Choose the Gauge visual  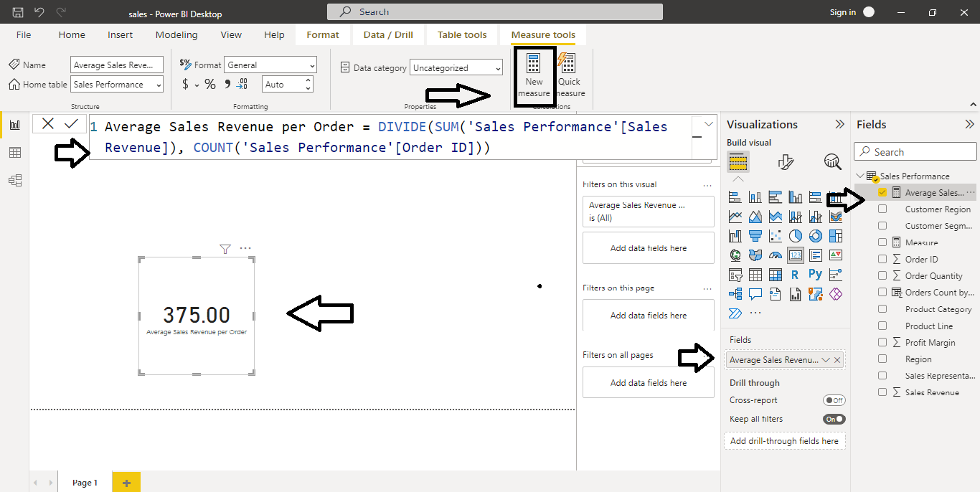(776, 255)
